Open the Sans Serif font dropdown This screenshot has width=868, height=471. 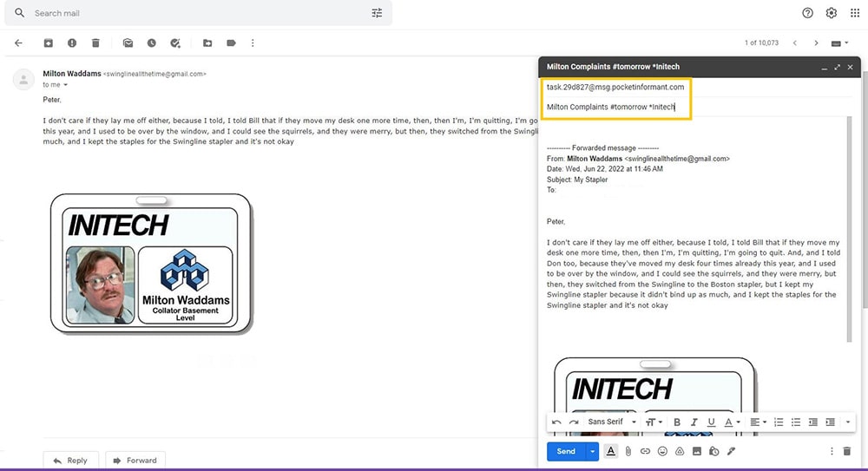point(612,422)
